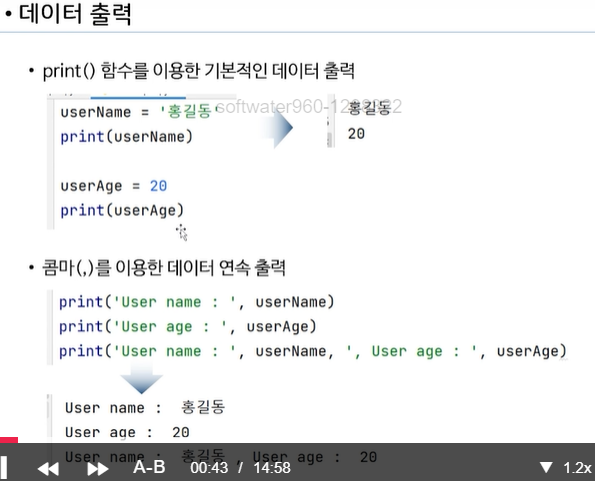Click the 00:43 current time display
This screenshot has height=481, width=595.
click(x=209, y=468)
